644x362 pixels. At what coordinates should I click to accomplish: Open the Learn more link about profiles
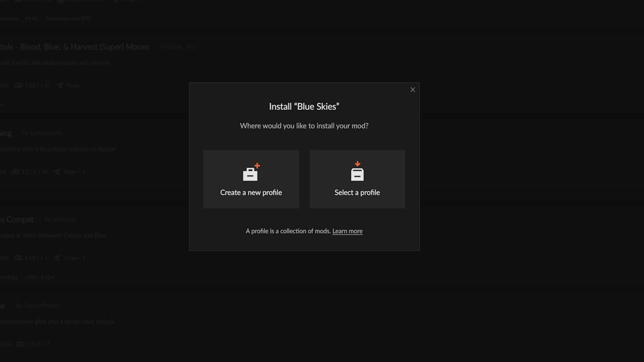pos(347,231)
